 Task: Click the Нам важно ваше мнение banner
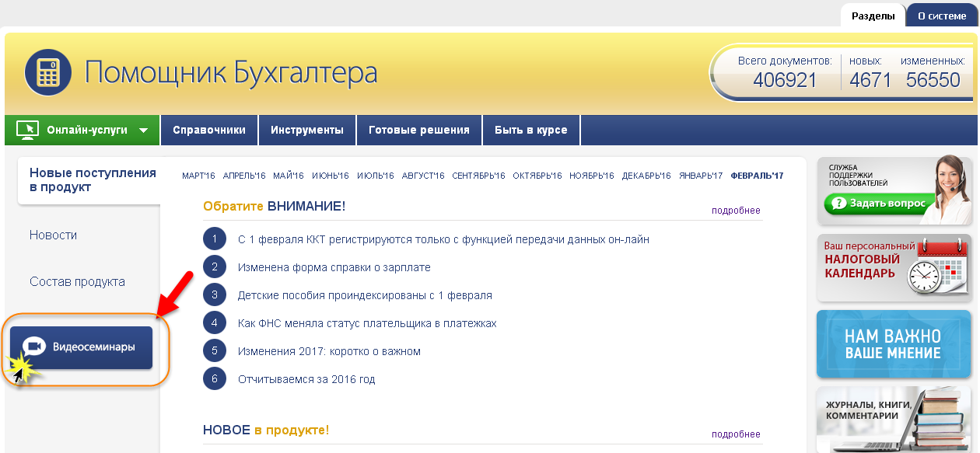point(894,344)
